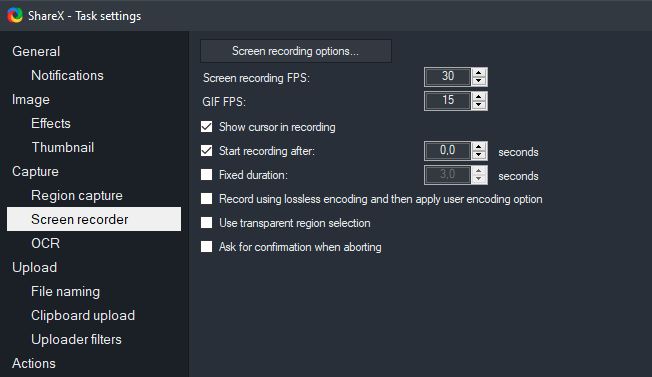Disable Show cursor in recording checkbox
The height and width of the screenshot is (377, 652).
click(207, 126)
